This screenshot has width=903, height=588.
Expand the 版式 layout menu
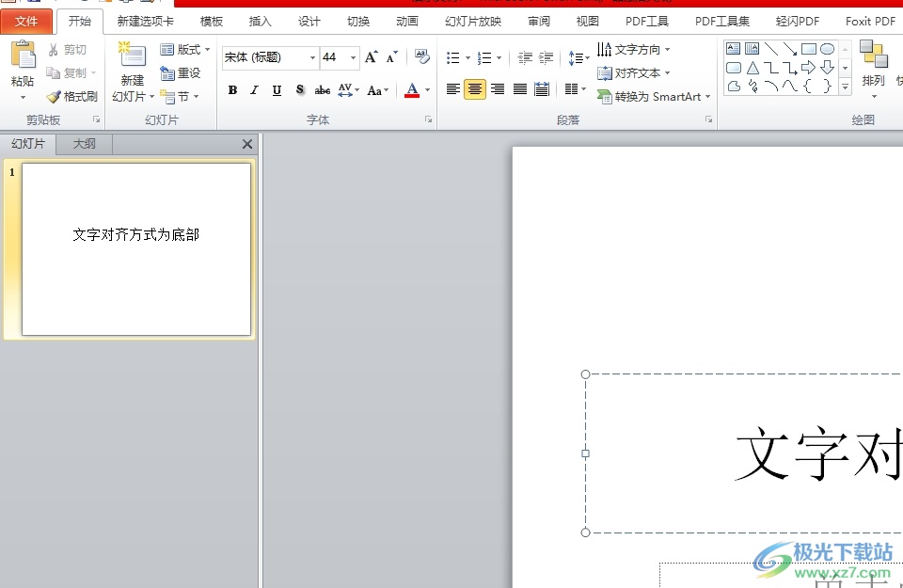(185, 50)
